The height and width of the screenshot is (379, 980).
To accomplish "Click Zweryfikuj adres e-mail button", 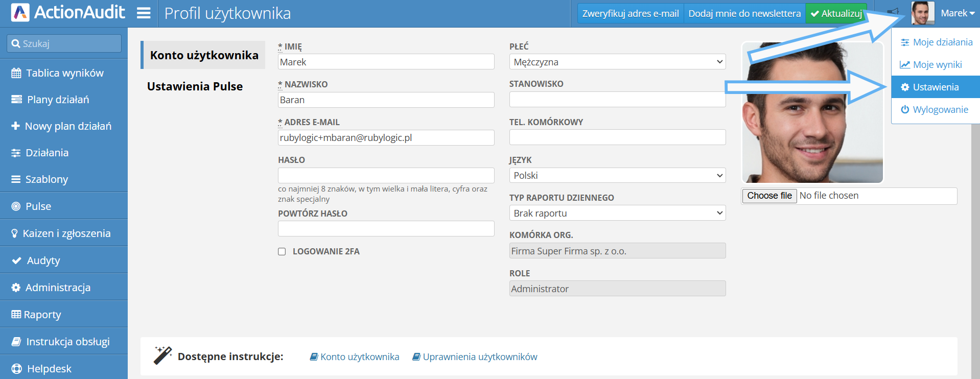I will (x=630, y=14).
